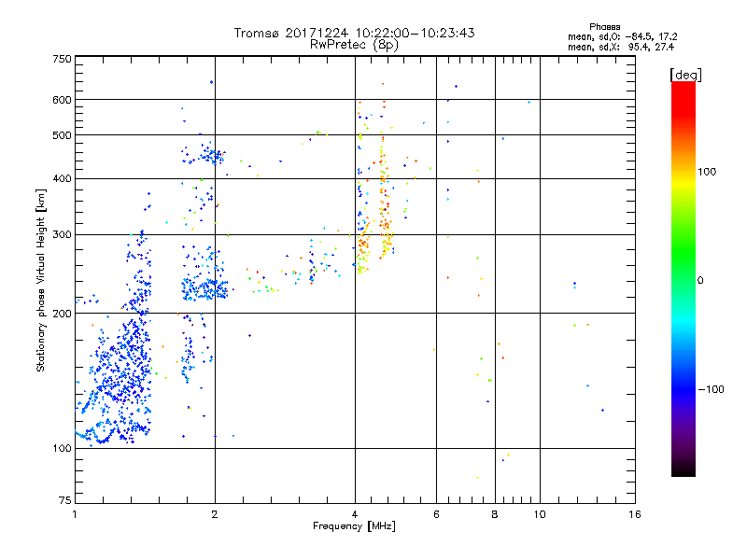
Task: Click the '2' x-axis tick label
Action: click(215, 514)
